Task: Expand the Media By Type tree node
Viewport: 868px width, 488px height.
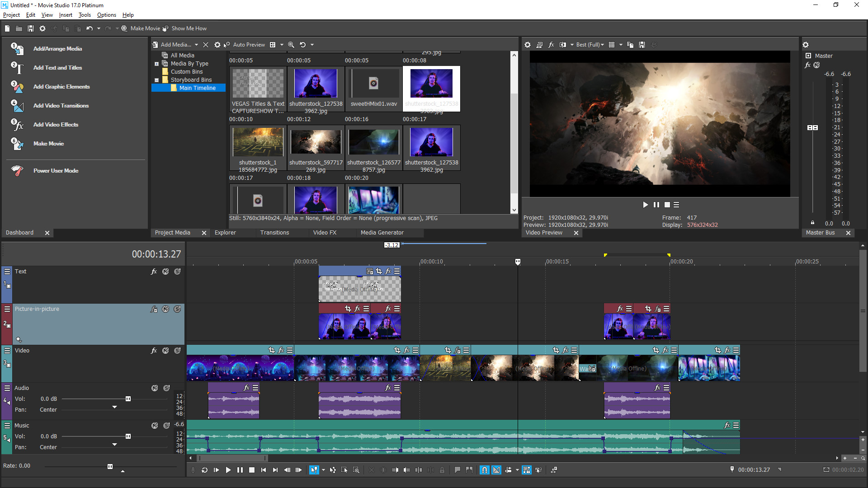Action: click(156, 63)
